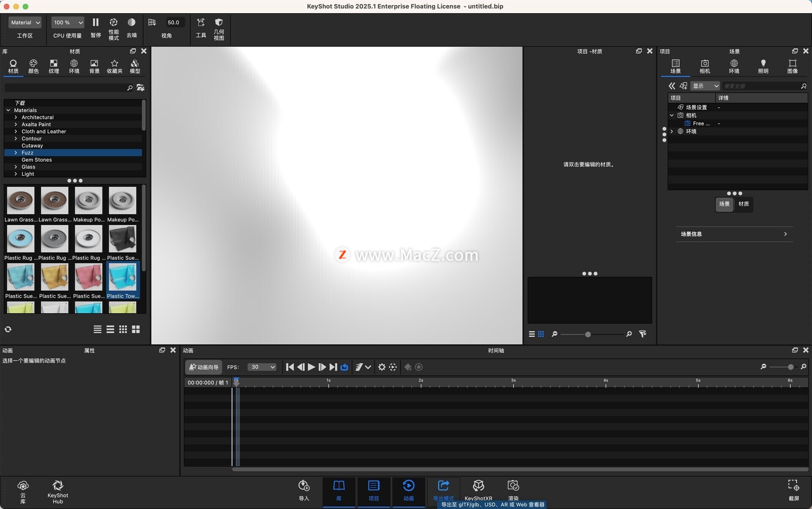Toggle animation loop button
The image size is (812, 509).
pos(344,367)
